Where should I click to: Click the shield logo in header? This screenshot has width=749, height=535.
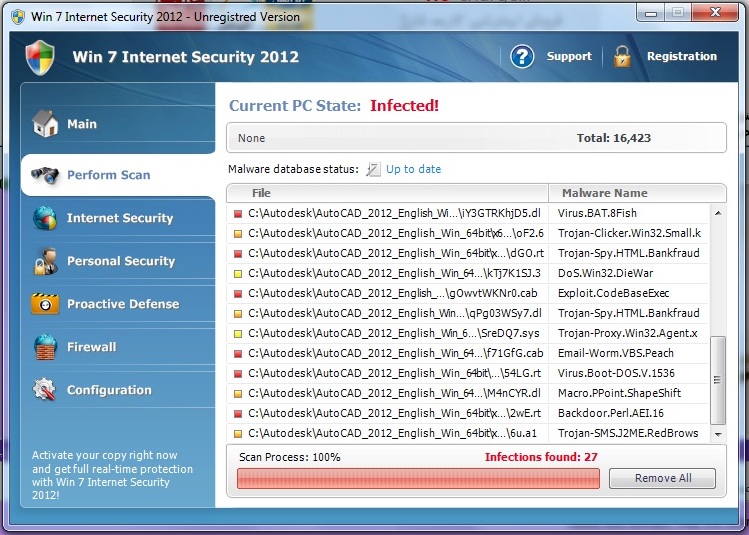[40, 57]
